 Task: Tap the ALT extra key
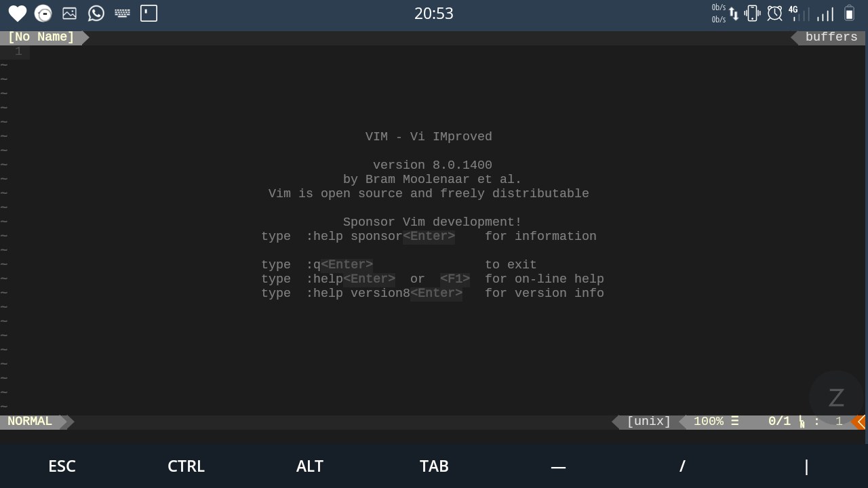pyautogui.click(x=310, y=466)
